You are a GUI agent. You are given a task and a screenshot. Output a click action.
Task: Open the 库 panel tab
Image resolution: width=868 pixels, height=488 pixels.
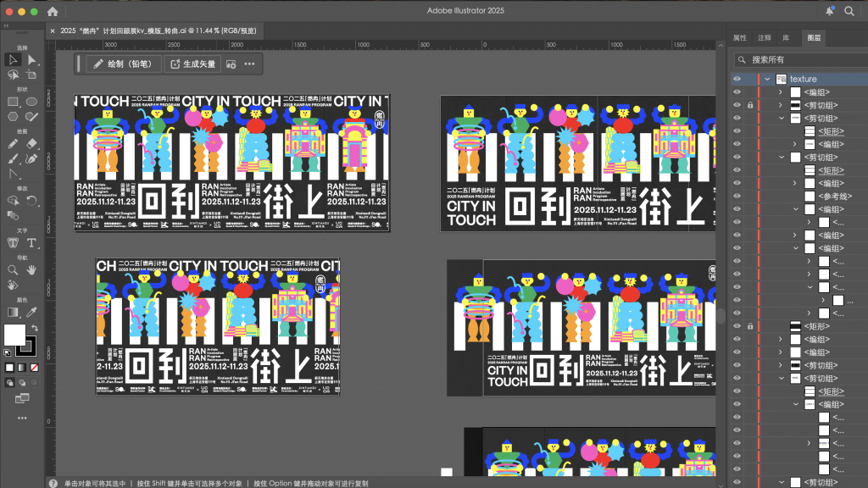coord(786,38)
